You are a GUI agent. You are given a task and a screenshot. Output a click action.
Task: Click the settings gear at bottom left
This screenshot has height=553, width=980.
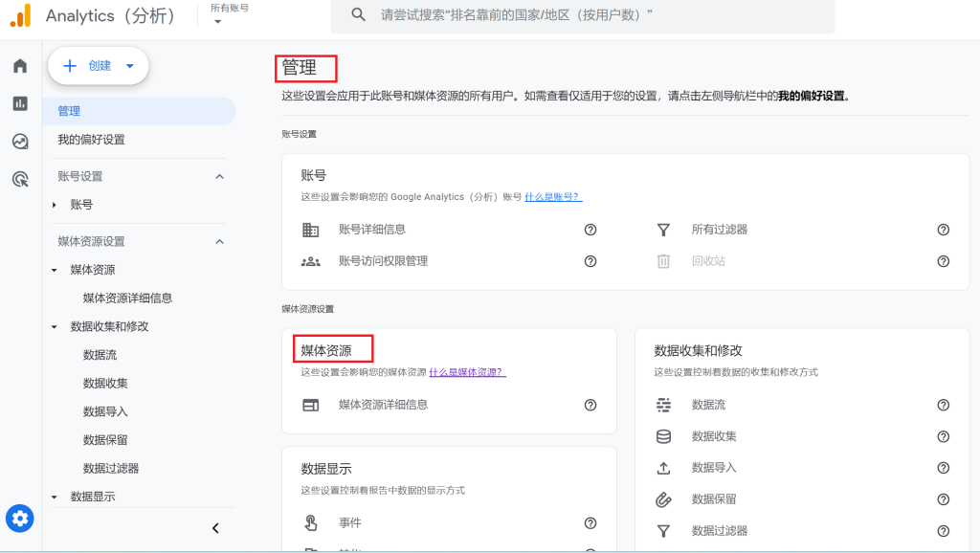(x=20, y=519)
